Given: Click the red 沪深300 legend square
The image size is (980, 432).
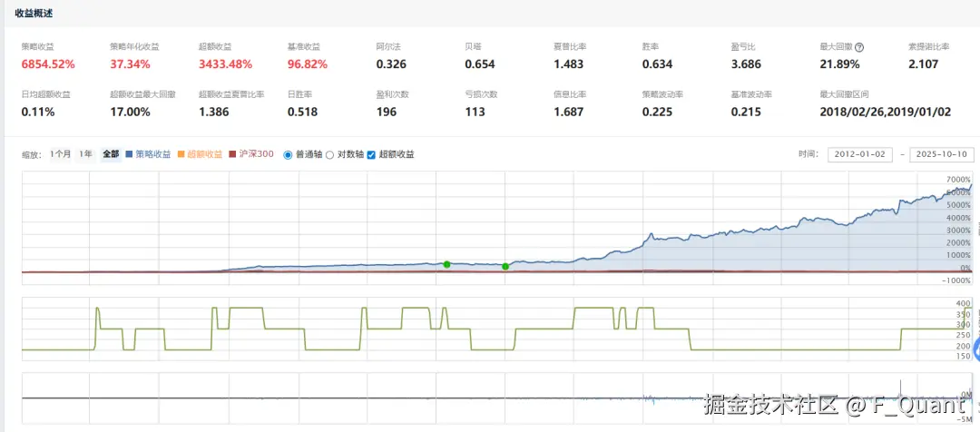Looking at the screenshot, I should tap(233, 153).
